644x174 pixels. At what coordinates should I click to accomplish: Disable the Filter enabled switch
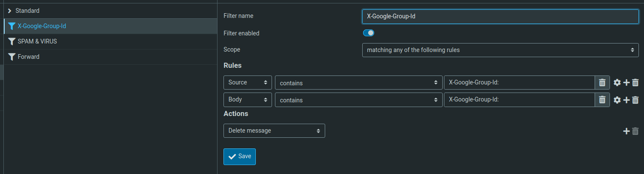[x=368, y=33]
